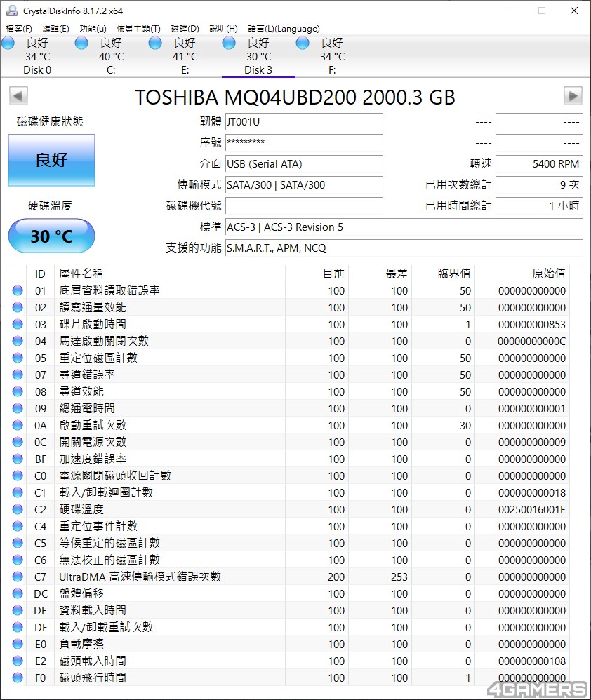Open the 佈景主題(T) menu
The width and height of the screenshot is (591, 700).
[138, 29]
